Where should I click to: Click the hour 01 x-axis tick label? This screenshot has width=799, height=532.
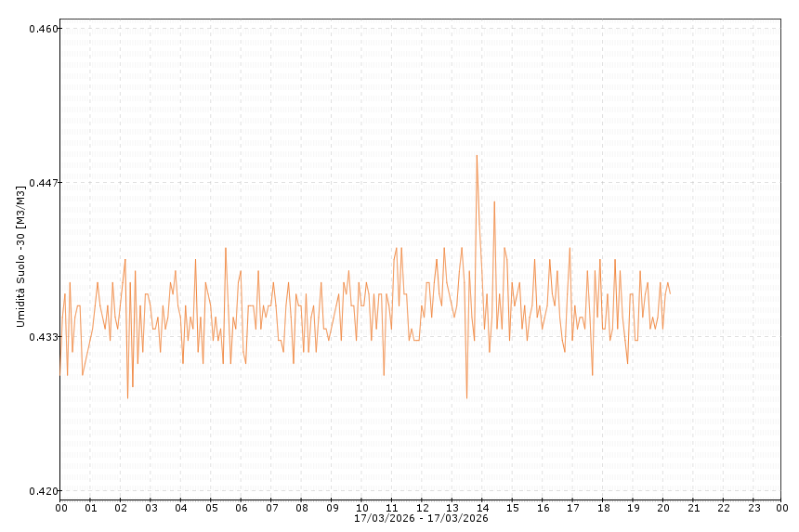[x=91, y=508]
